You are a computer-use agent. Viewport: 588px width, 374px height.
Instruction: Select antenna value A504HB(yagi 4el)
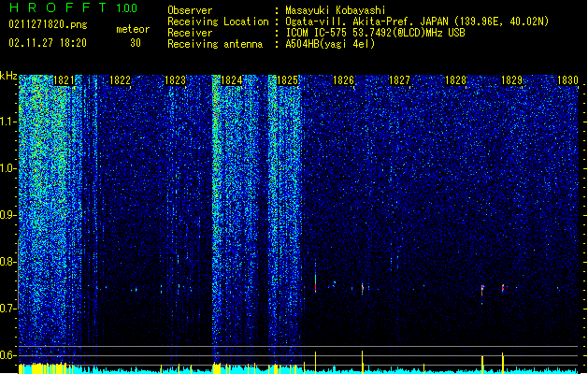330,44
